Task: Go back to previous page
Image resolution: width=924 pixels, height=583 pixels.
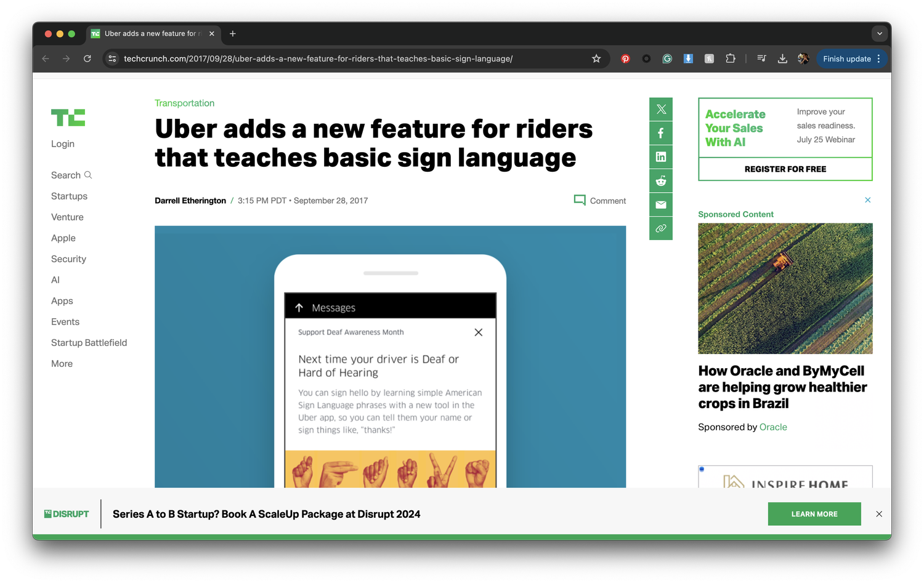Action: 46,58
